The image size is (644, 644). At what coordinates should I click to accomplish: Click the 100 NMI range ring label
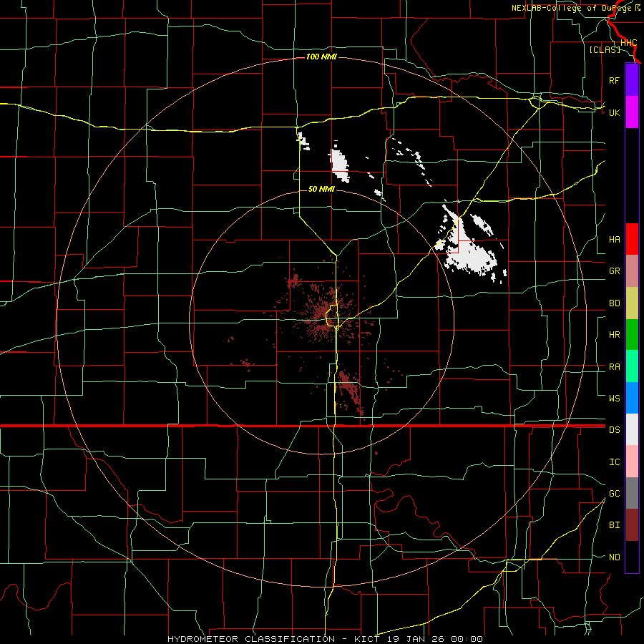tap(321, 57)
